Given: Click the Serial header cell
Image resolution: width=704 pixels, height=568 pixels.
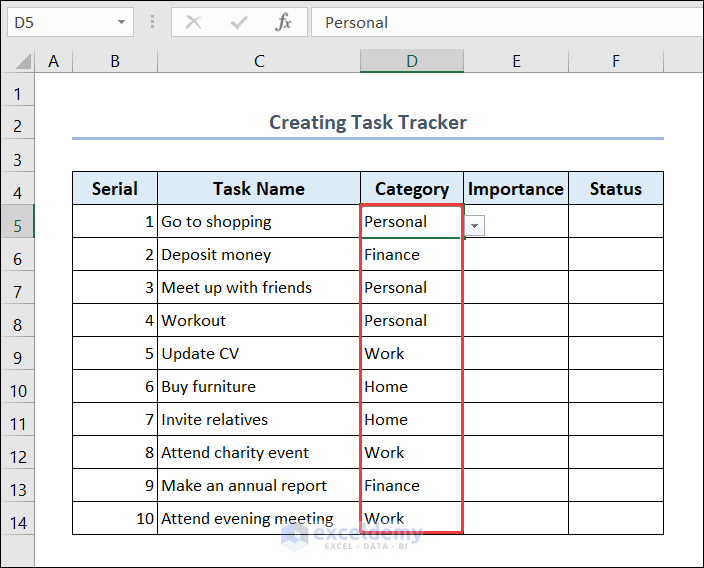Looking at the screenshot, I should click(115, 189).
